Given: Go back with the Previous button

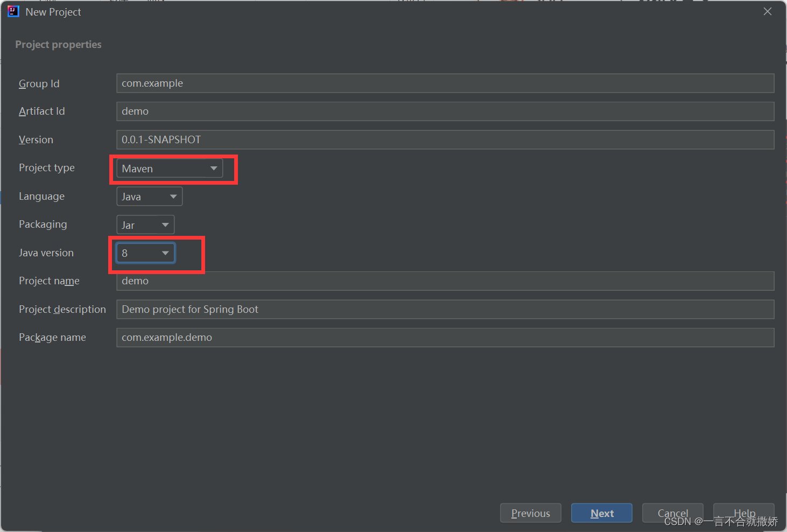Looking at the screenshot, I should point(530,513).
